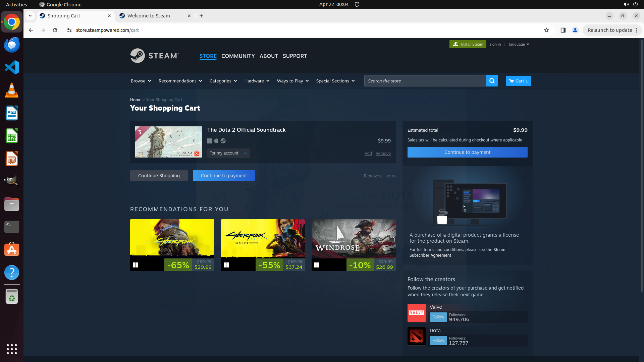Open the Special Sections dropdown
Viewport: 644px width, 362px height.
(335, 81)
